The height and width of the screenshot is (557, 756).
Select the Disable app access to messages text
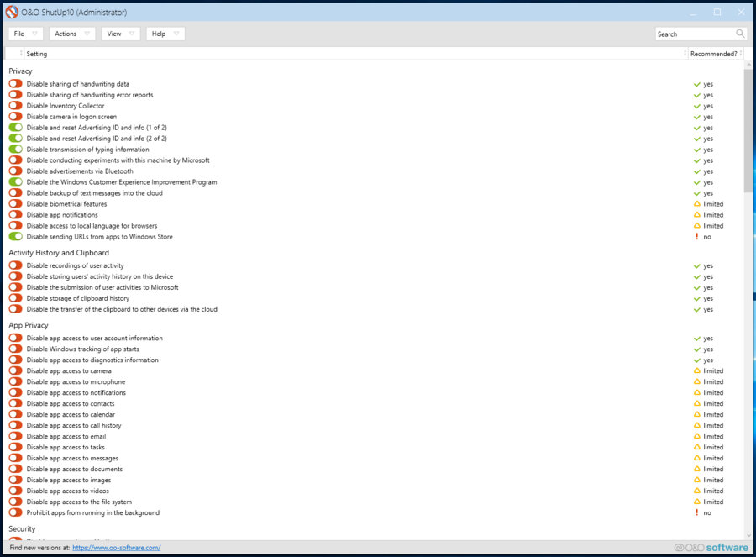(72, 458)
